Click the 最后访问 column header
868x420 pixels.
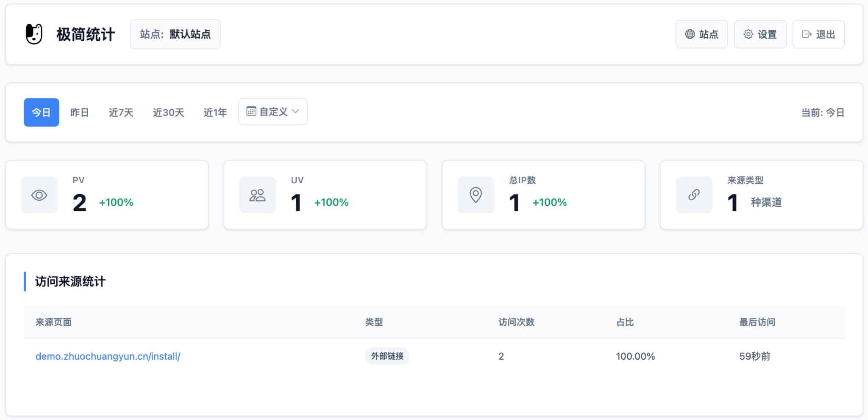click(757, 322)
